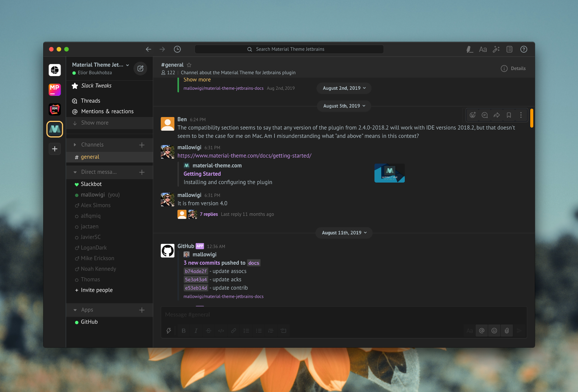The image size is (578, 392).
Task: Click the magic wand tweak icon
Action: pos(496,49)
